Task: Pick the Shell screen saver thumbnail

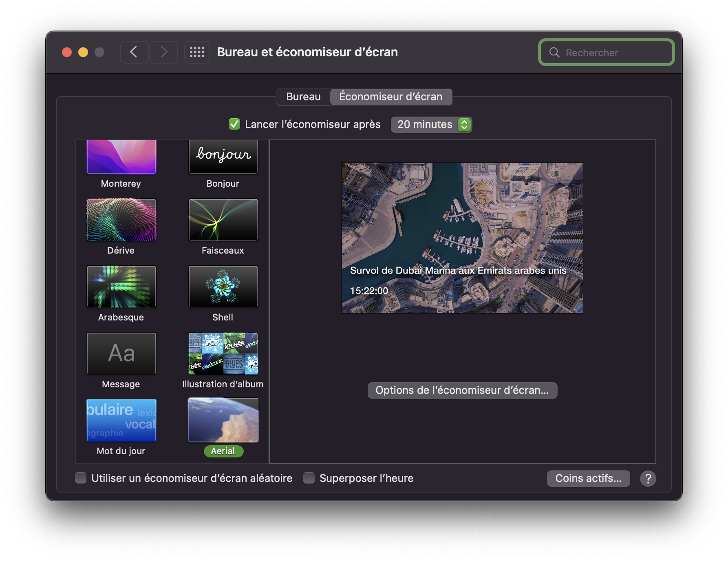Action: coord(223,287)
